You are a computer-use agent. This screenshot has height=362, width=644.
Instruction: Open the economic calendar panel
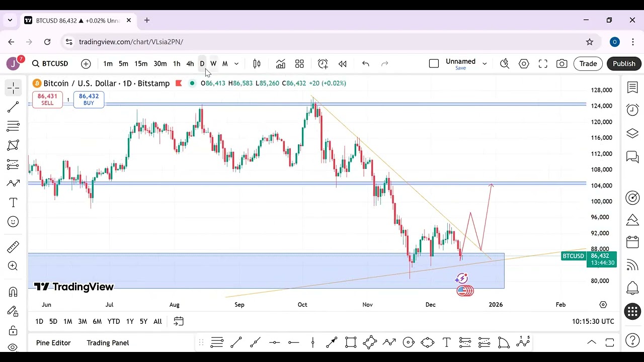click(x=632, y=242)
